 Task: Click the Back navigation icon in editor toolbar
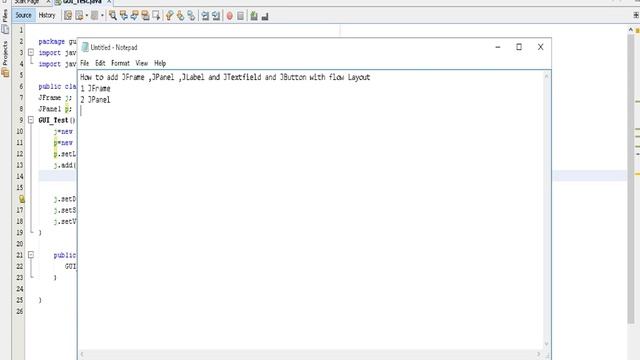tap(79, 16)
